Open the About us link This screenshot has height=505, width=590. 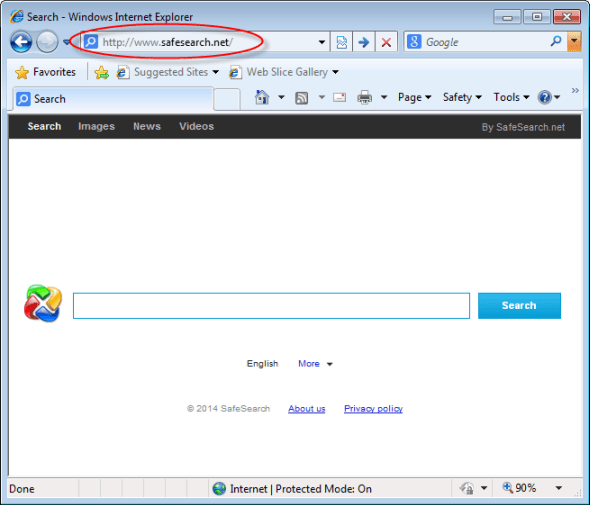[307, 409]
